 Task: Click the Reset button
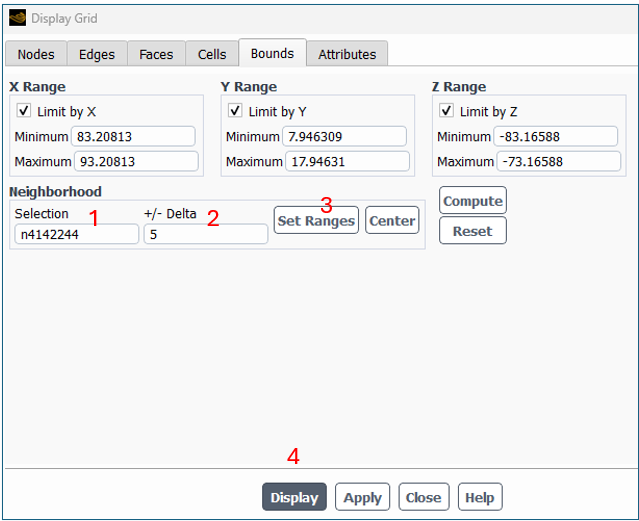[x=472, y=231]
